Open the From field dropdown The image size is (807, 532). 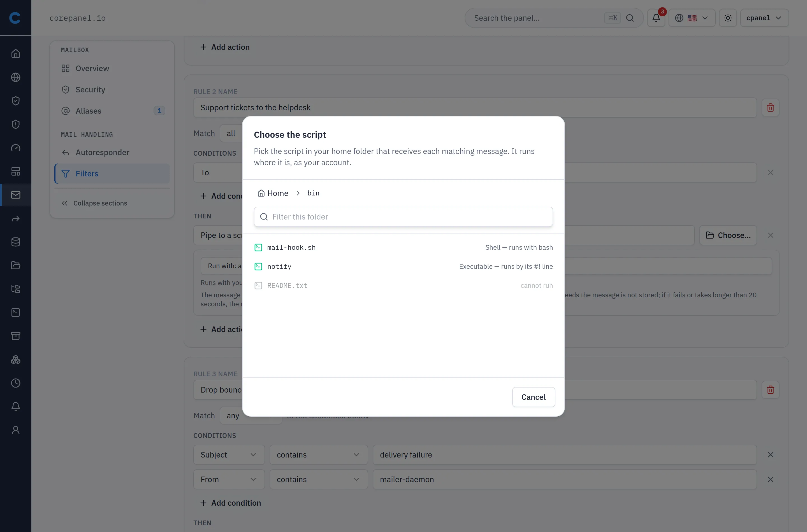(x=229, y=479)
